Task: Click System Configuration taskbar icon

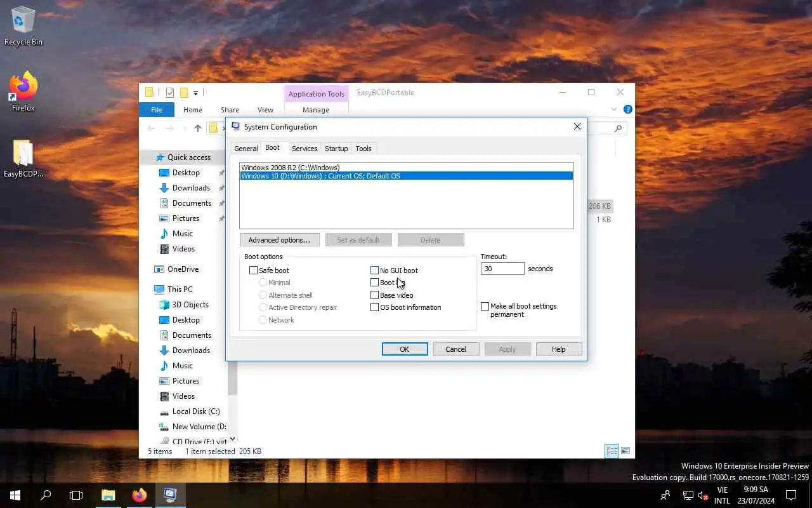Action: (x=170, y=495)
